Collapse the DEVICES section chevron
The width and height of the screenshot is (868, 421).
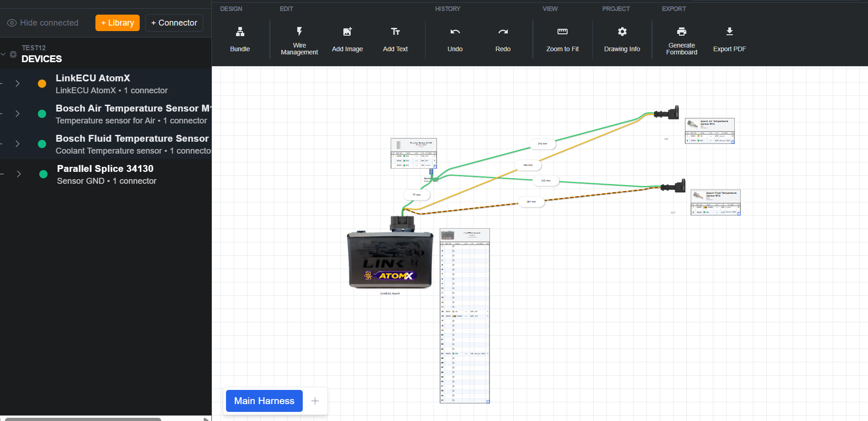3,54
